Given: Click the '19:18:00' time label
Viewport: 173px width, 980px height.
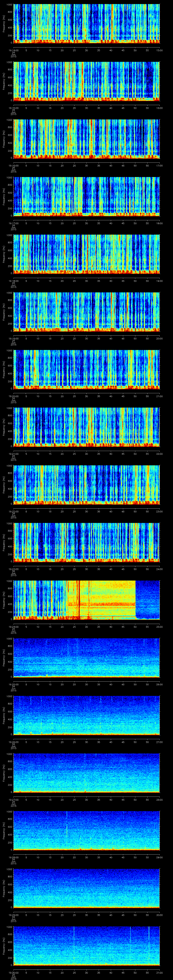Looking at the screenshot, I should pyautogui.click(x=13, y=281).
